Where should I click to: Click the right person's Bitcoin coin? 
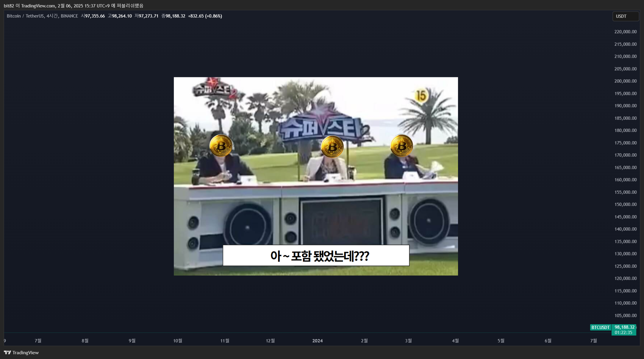click(401, 146)
